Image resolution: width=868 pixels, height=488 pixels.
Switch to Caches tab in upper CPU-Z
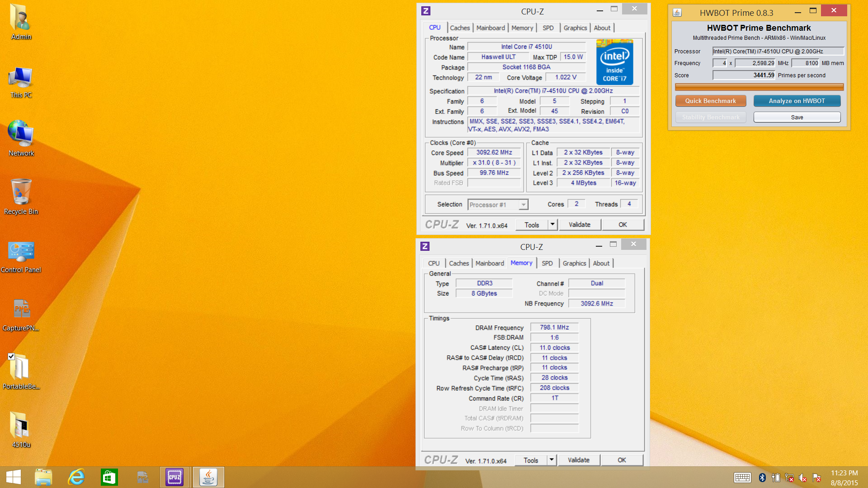click(x=460, y=28)
